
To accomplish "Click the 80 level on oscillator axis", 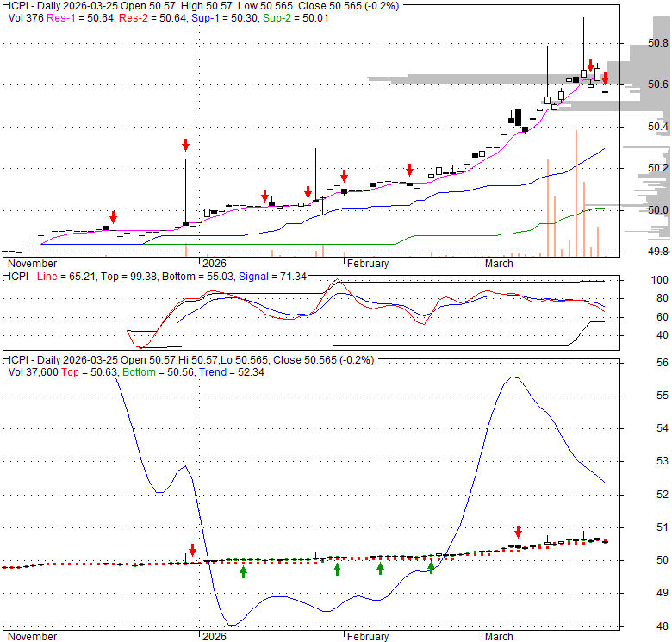I will pos(663,298).
